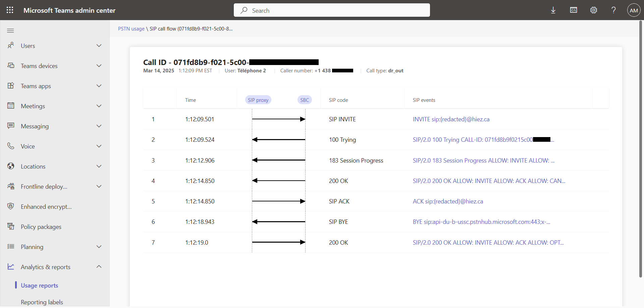Open the BYE sip event link
Screen dimensions: 644x308
[481, 222]
